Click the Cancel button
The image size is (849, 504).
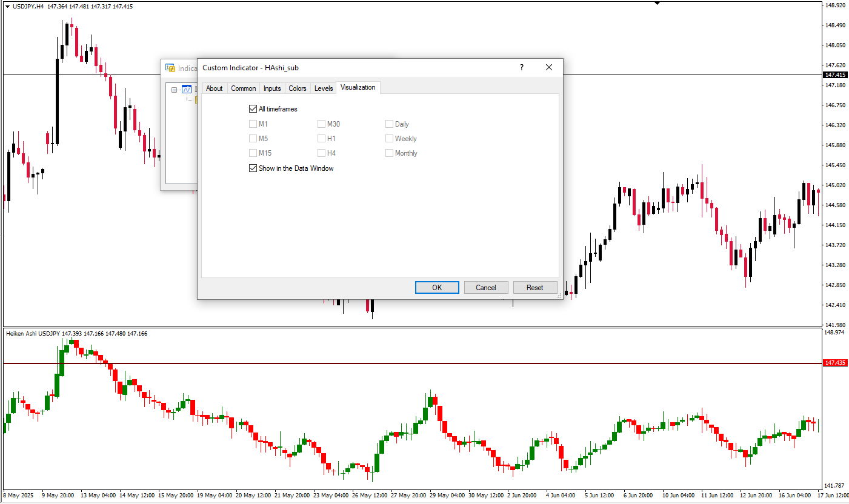click(485, 288)
